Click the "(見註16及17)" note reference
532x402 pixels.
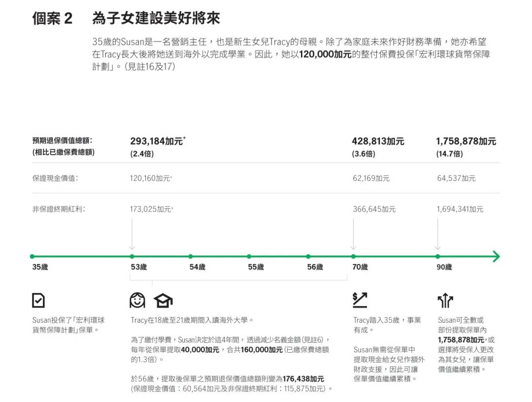150,67
